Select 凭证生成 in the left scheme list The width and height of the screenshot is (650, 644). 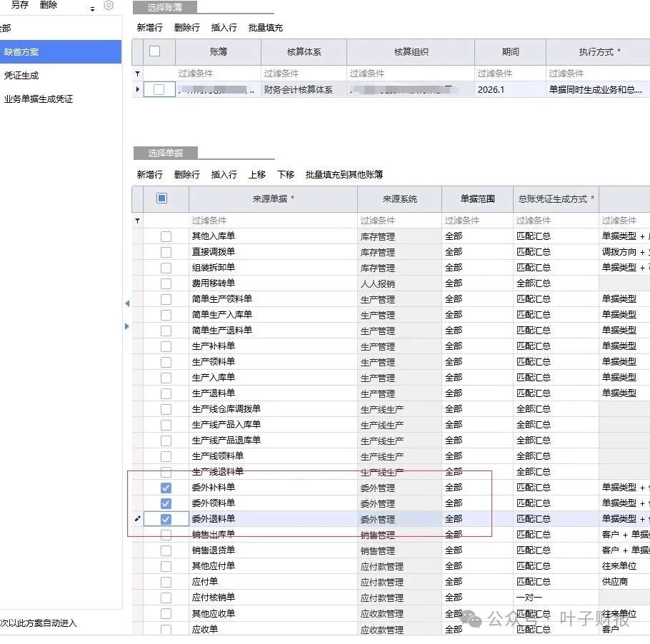click(x=21, y=76)
